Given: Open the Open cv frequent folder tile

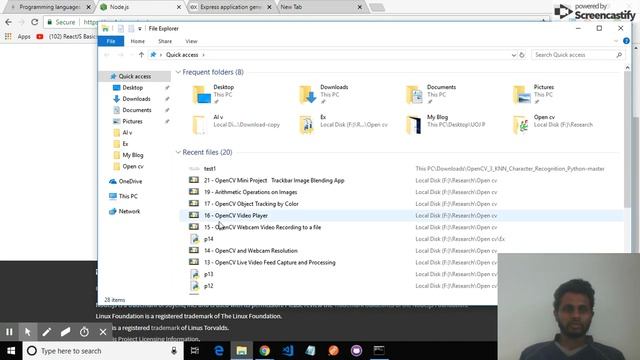Looking at the screenshot, I should pos(553,124).
